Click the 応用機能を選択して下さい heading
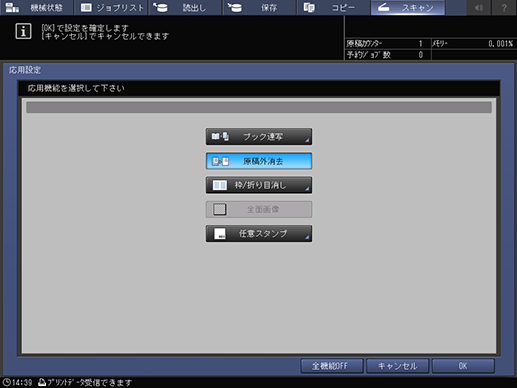Image resolution: width=517 pixels, height=388 pixels. point(76,88)
